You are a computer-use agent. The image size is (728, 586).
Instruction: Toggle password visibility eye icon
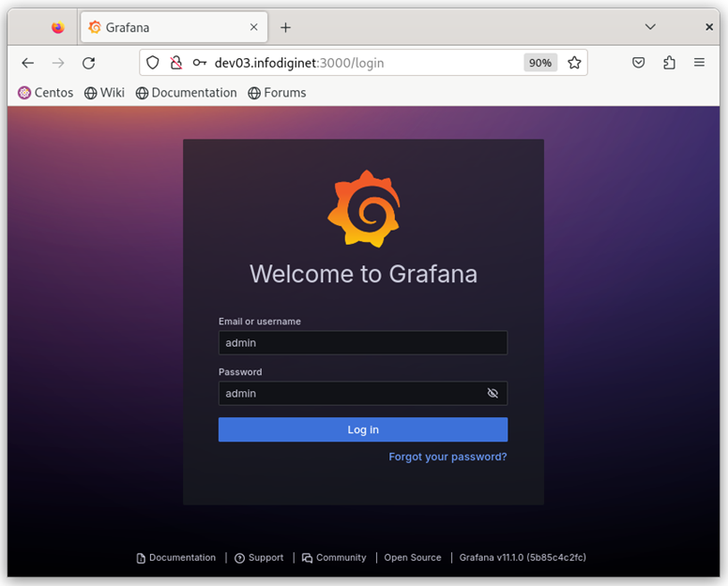click(x=493, y=394)
